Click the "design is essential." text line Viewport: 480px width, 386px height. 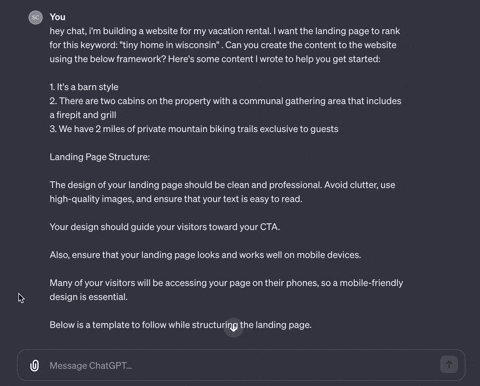89,297
